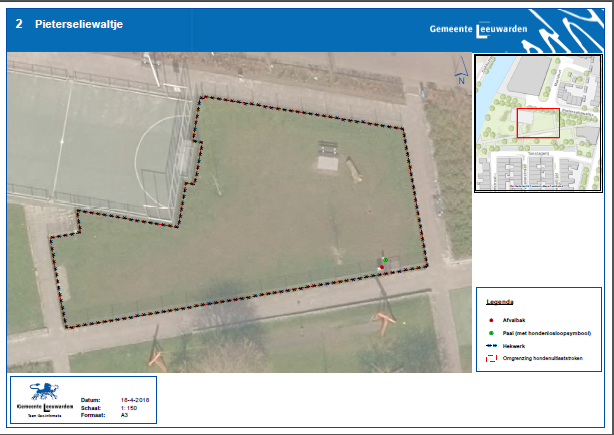
Task: Click the Schaal value 1:150
Action: pyautogui.click(x=129, y=406)
